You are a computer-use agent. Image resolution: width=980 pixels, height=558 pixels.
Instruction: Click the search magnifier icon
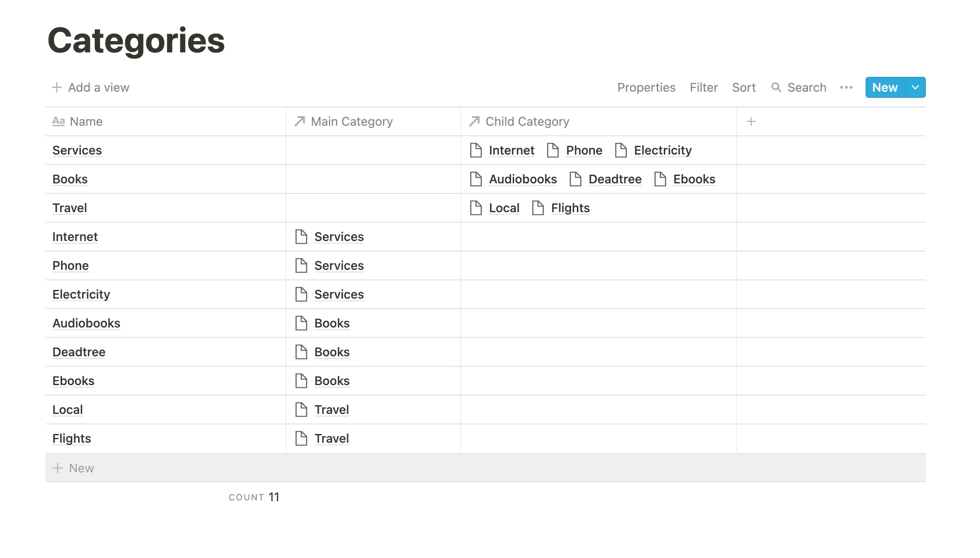[776, 87]
